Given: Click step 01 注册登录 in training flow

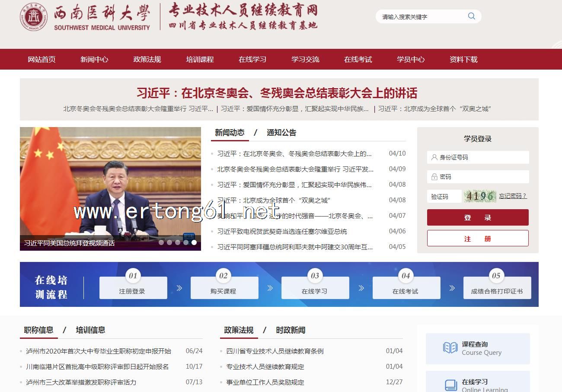Looking at the screenshot, I should [133, 288].
